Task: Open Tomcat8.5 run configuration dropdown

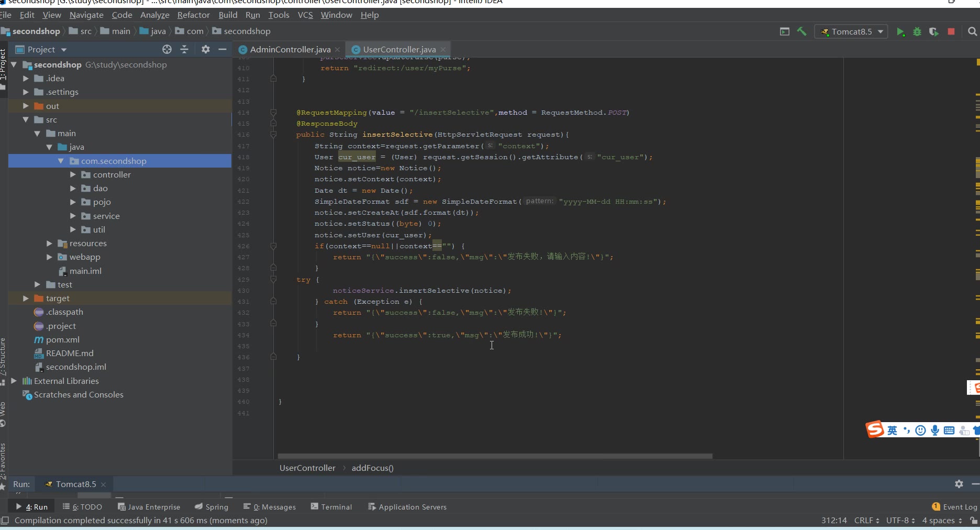Action: [851, 32]
